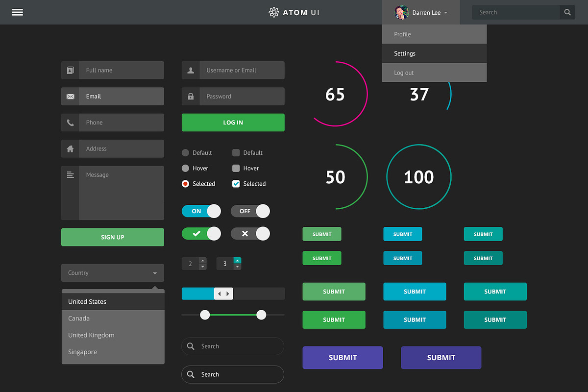The image size is (588, 392).
Task: Choose Canada from country list
Action: click(x=113, y=318)
